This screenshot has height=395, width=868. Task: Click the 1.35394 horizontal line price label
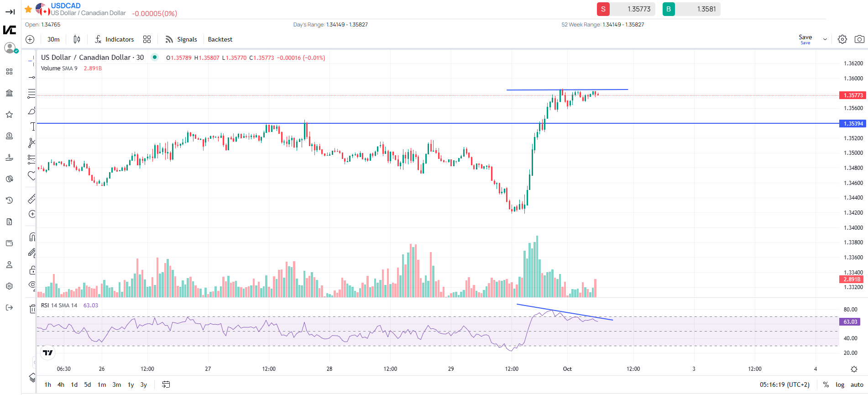point(852,124)
